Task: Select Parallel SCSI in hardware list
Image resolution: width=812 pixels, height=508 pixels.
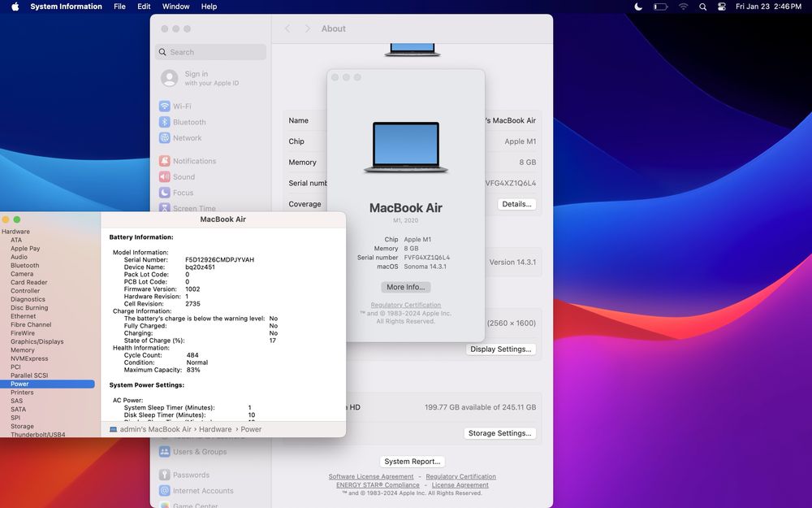Action: (x=29, y=376)
